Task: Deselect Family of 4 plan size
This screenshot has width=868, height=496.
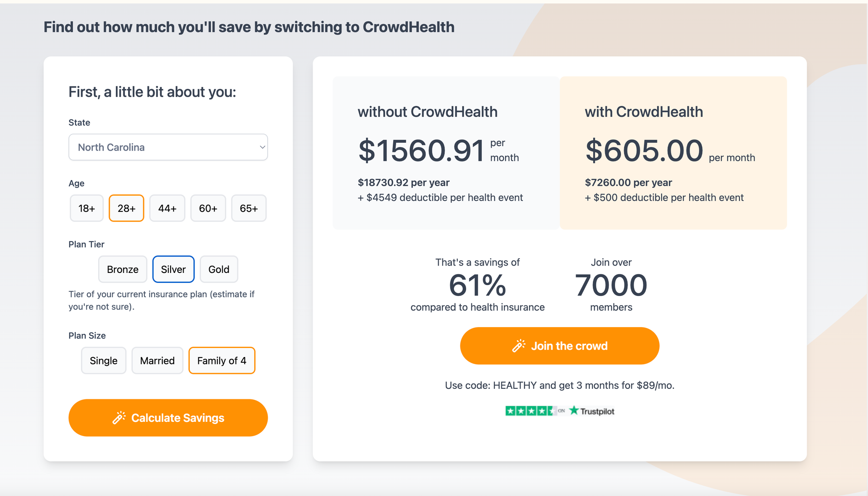Action: click(221, 360)
